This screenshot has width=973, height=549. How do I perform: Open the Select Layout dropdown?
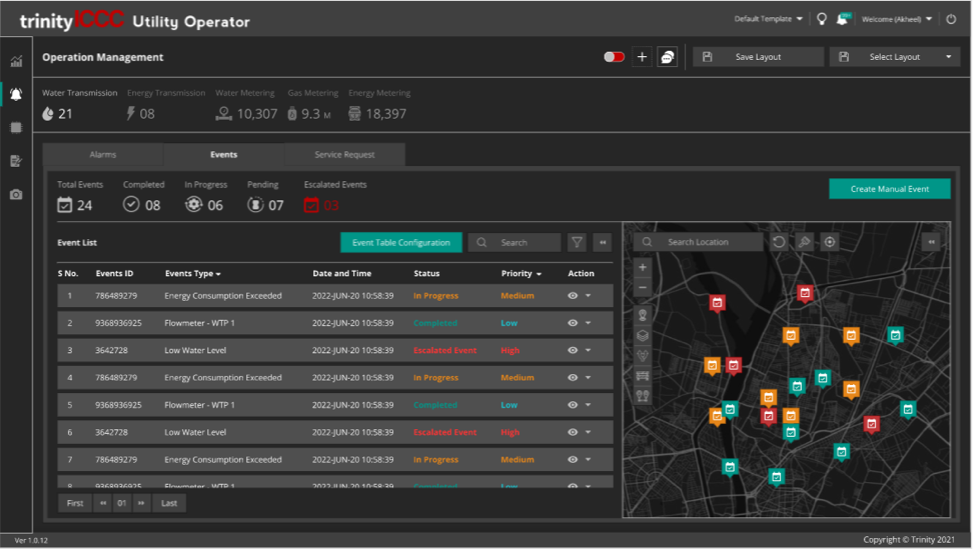click(897, 57)
